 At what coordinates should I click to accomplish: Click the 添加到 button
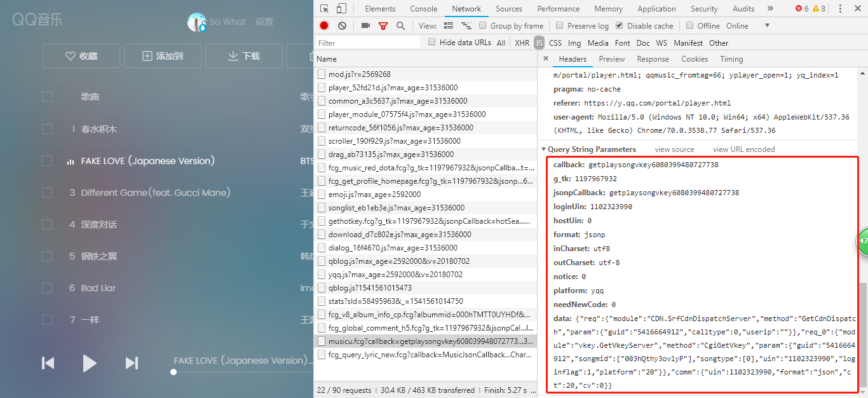[x=163, y=56]
